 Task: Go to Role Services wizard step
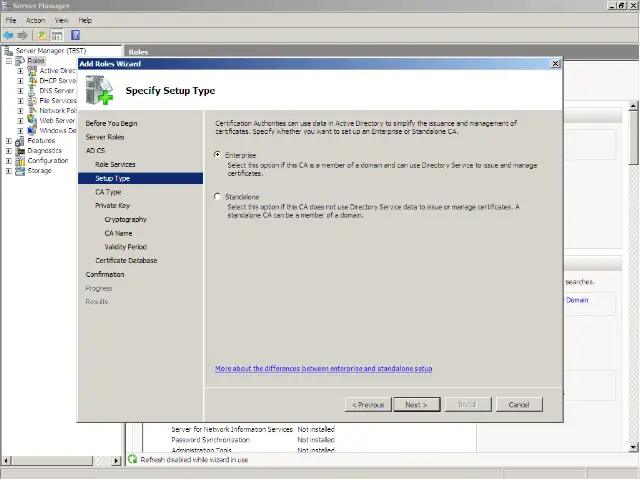115,164
